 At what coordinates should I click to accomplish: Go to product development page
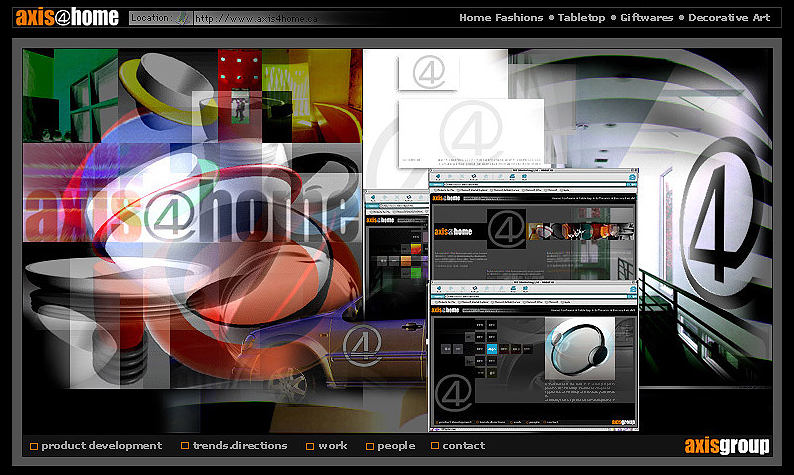tap(96, 446)
